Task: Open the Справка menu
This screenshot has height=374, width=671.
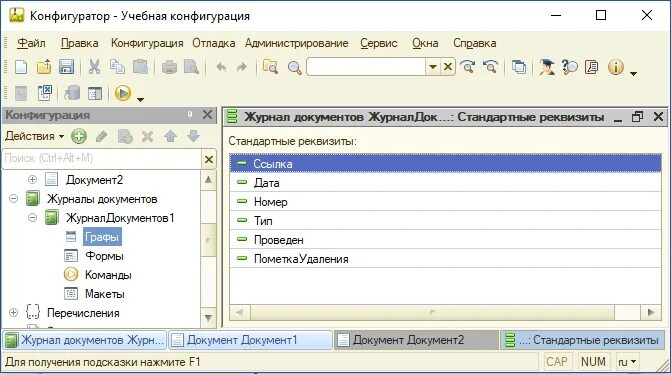Action: point(475,43)
